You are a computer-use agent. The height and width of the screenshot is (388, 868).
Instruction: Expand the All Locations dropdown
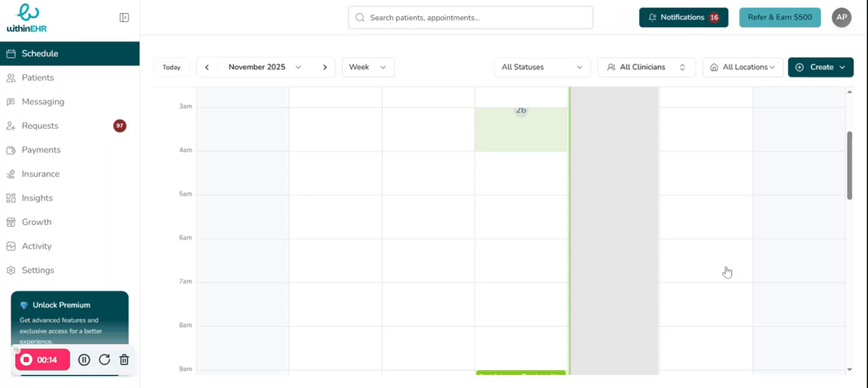743,67
